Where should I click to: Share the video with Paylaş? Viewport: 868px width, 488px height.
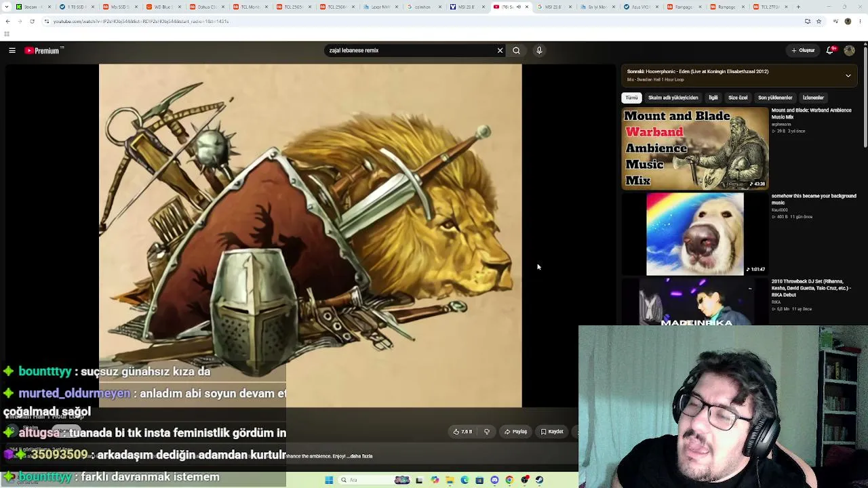point(515,432)
